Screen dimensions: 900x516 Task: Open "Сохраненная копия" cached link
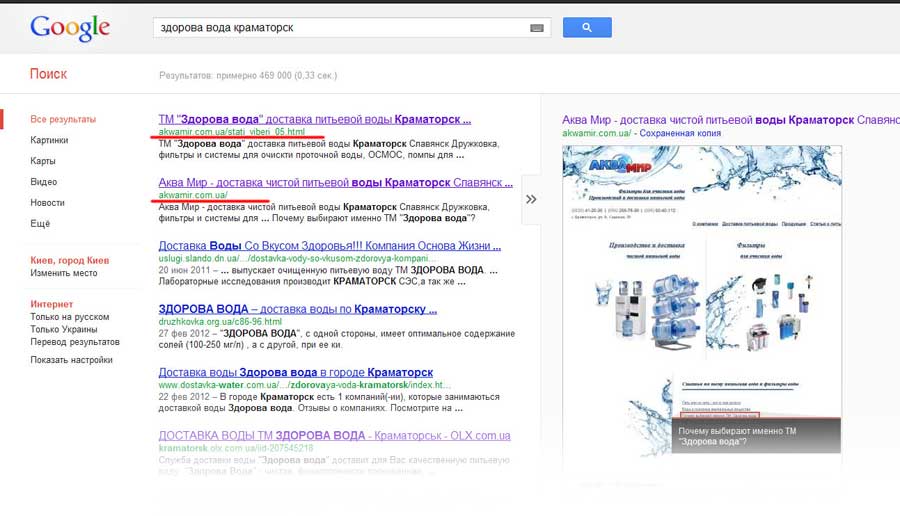[680, 133]
